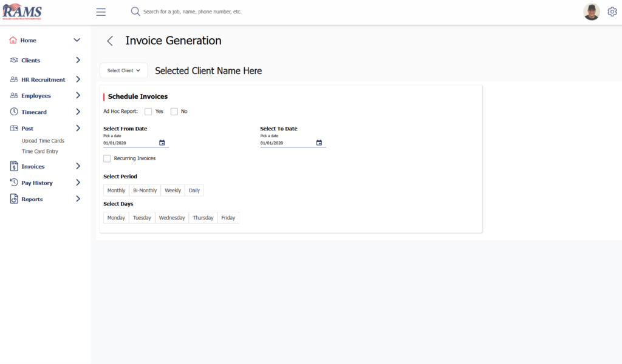Click the RAMS logo

(22, 12)
